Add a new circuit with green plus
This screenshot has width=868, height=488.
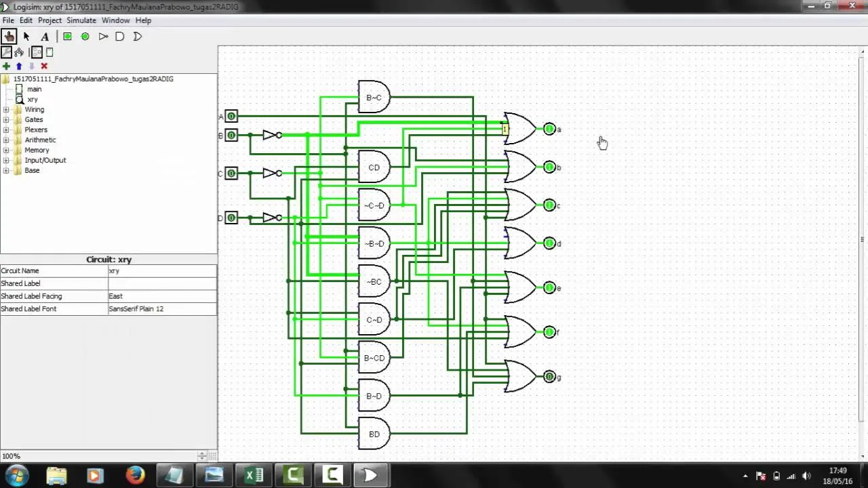[6, 66]
